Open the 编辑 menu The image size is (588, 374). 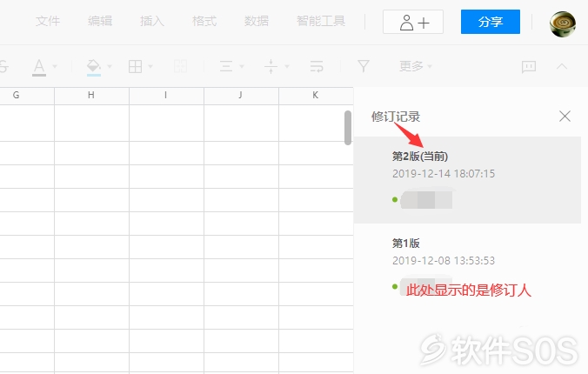point(100,22)
